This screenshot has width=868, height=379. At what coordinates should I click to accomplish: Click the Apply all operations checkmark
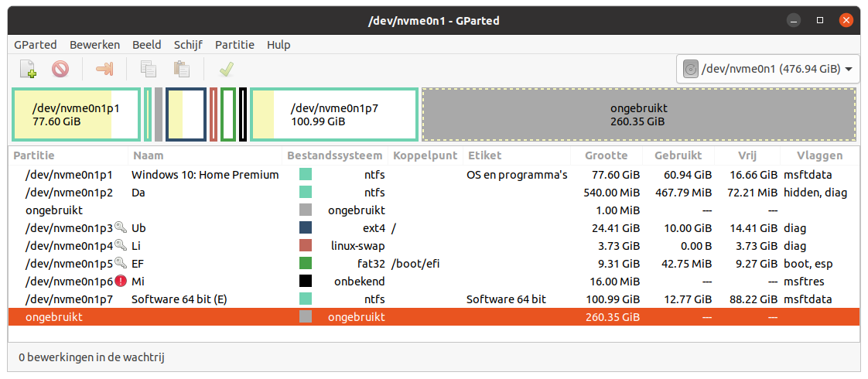click(226, 70)
